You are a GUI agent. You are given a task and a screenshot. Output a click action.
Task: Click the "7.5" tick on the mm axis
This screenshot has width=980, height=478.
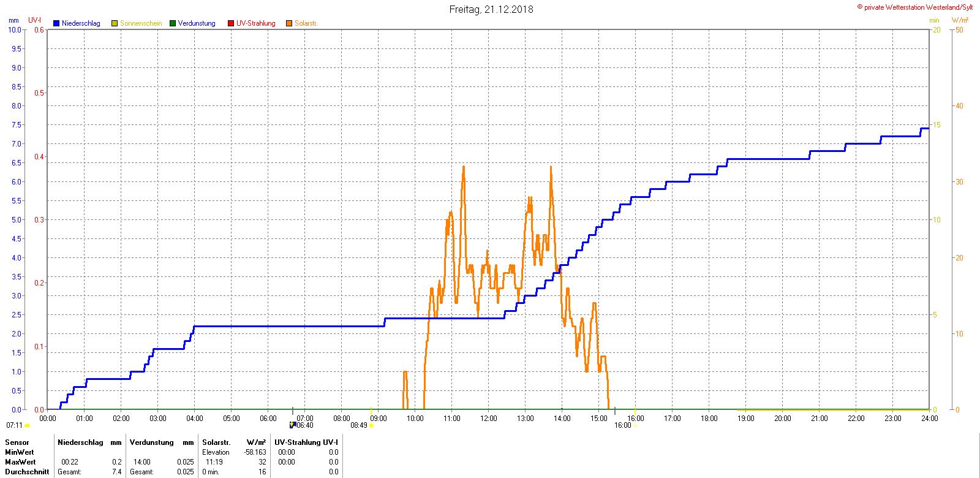point(17,125)
